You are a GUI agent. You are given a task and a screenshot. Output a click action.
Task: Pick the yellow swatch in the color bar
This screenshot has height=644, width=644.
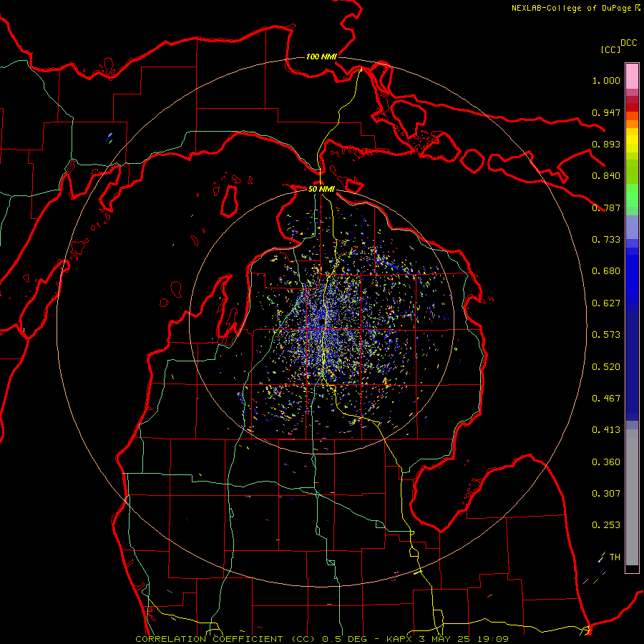tap(632, 140)
